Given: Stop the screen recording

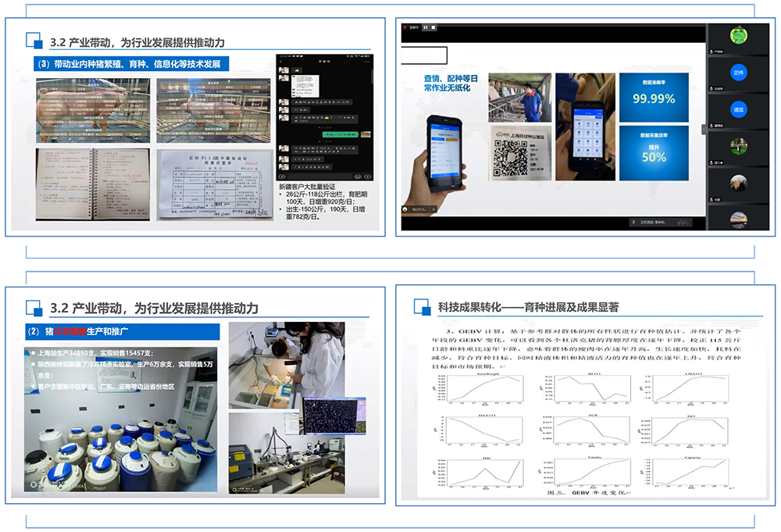Looking at the screenshot, I should click(434, 28).
